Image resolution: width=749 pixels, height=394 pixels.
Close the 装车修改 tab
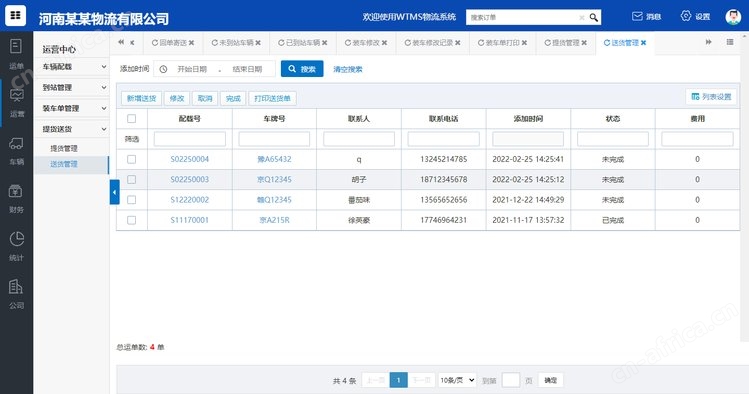(385, 43)
